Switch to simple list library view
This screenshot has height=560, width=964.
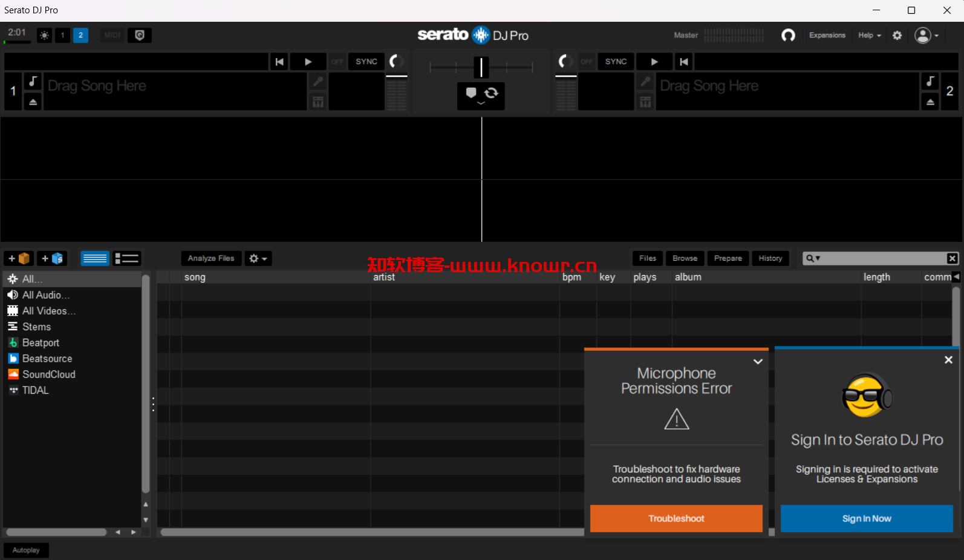tap(95, 259)
